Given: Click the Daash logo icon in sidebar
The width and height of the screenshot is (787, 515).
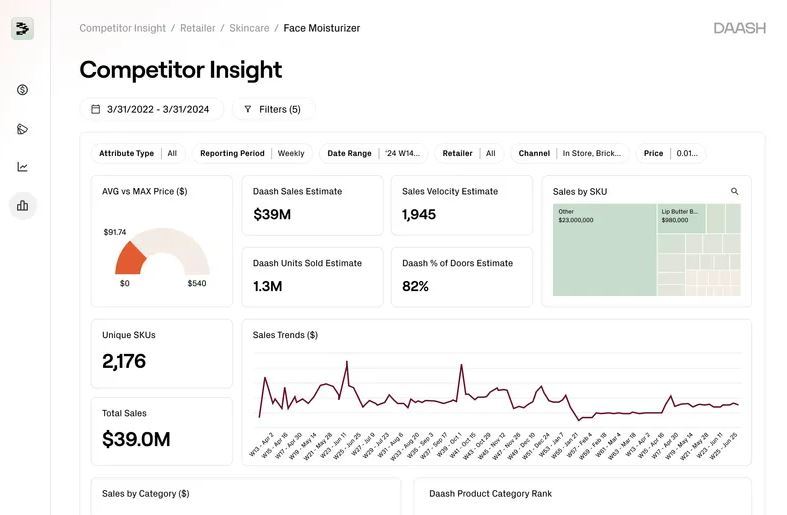Looking at the screenshot, I should 22,29.
